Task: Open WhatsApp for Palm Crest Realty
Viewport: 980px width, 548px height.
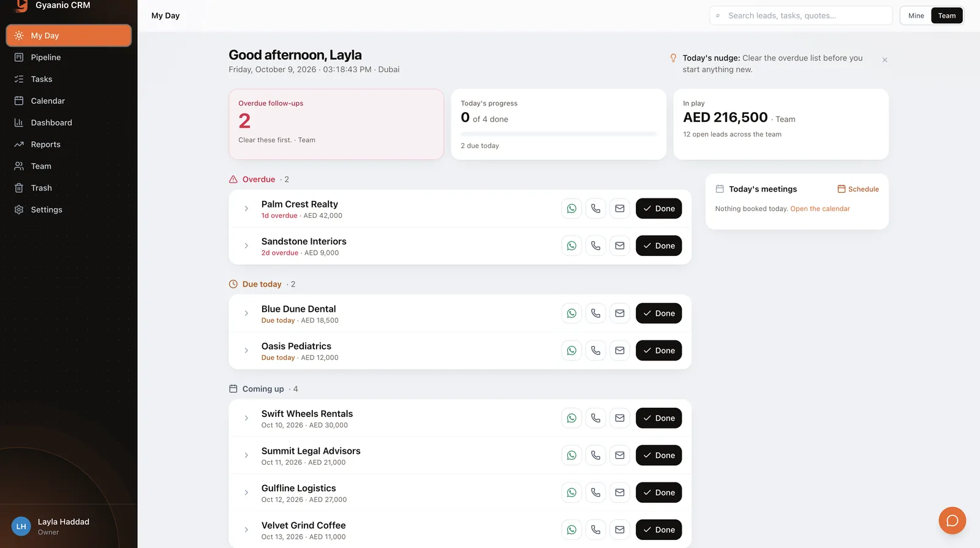Action: point(571,209)
